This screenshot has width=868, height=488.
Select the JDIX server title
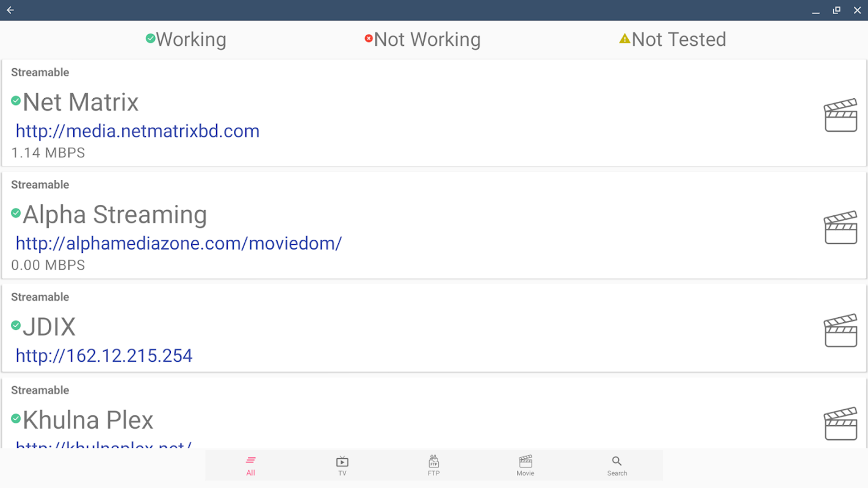coord(49,327)
